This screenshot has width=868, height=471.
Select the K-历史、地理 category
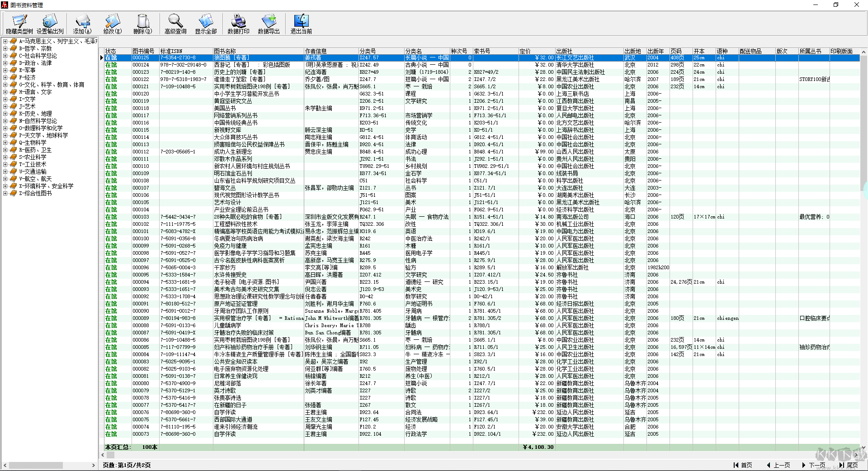pyautogui.click(x=35, y=114)
